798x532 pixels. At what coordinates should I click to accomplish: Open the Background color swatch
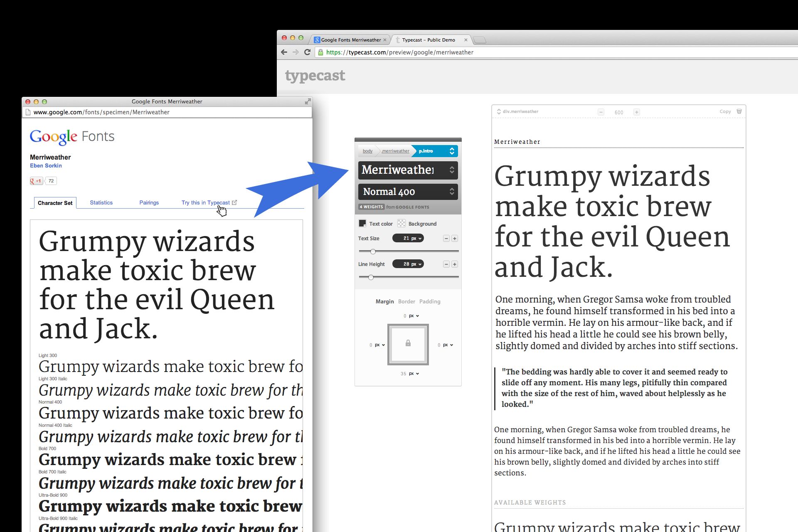click(x=401, y=224)
